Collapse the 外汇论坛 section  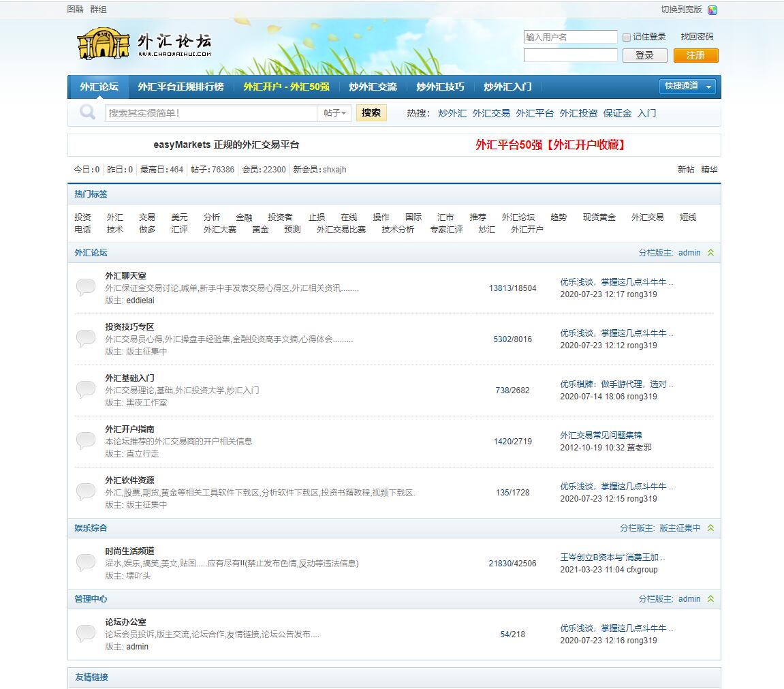(710, 253)
